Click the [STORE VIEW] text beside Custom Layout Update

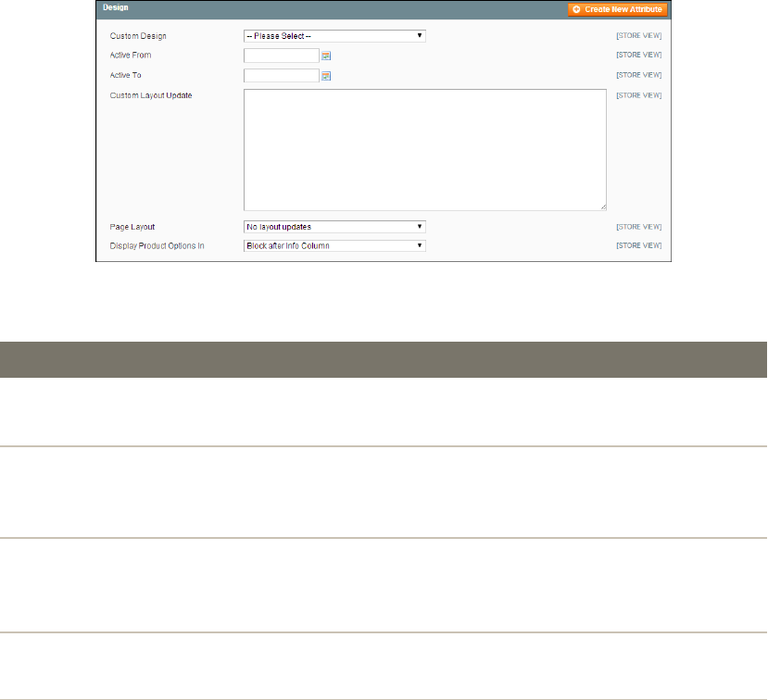pos(638,95)
